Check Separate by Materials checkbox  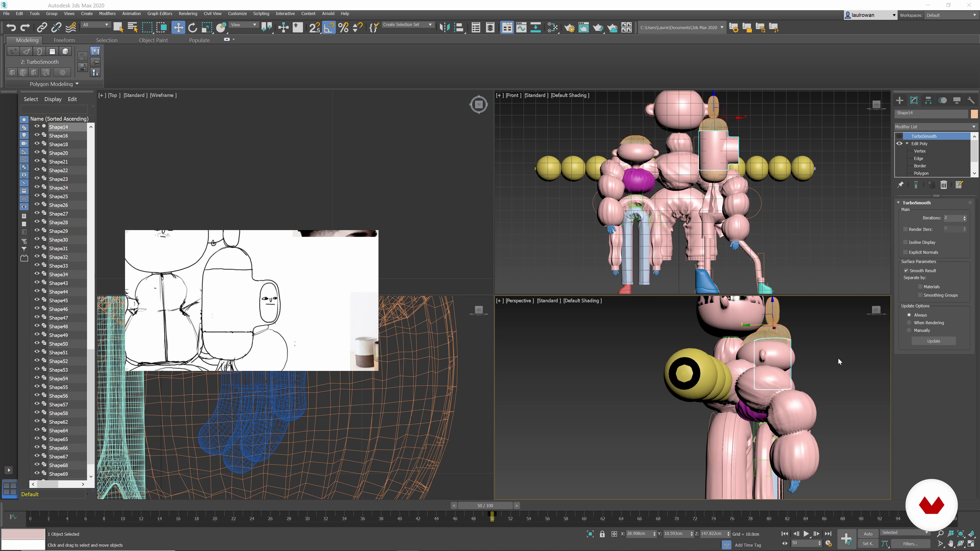(x=920, y=287)
